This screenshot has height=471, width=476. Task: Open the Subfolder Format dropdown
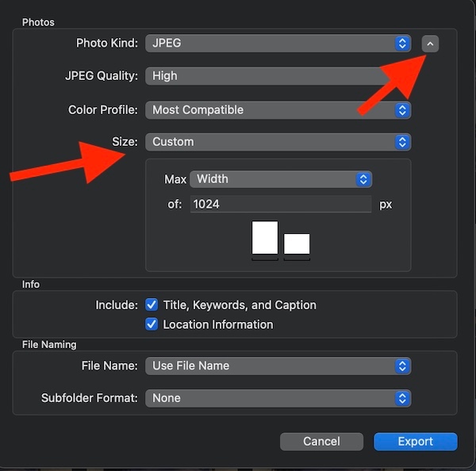click(270, 398)
